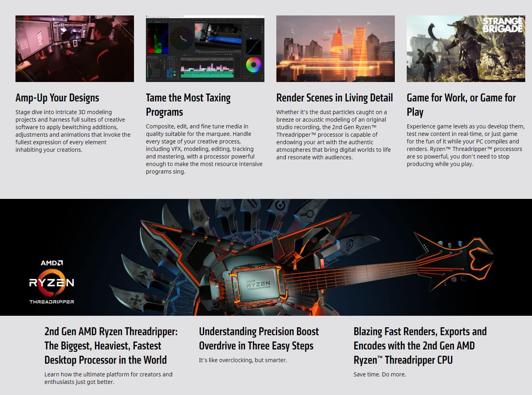Click the AMD Ryzen Threadripper logo in banner
The width and height of the screenshot is (532, 395).
point(52,282)
